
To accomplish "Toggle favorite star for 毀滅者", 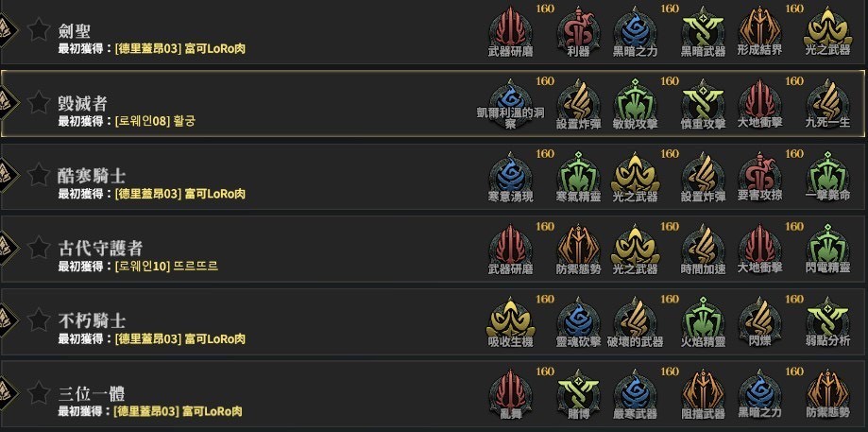I will coord(39,102).
